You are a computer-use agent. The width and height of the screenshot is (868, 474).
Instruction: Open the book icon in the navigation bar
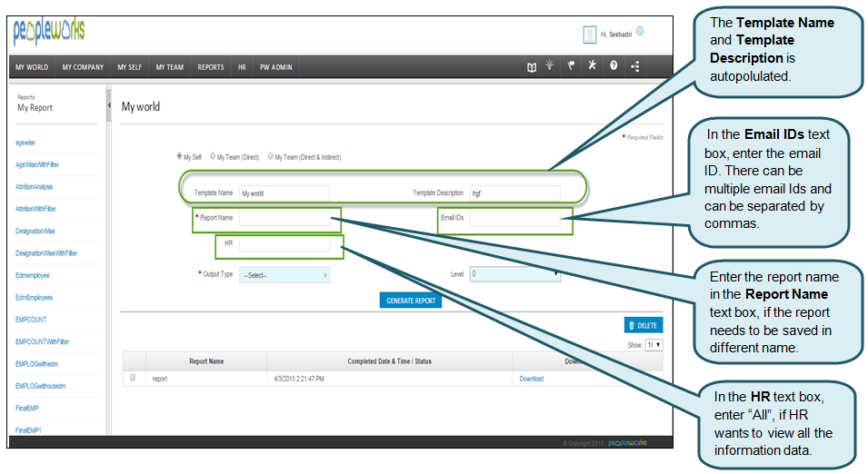point(532,66)
